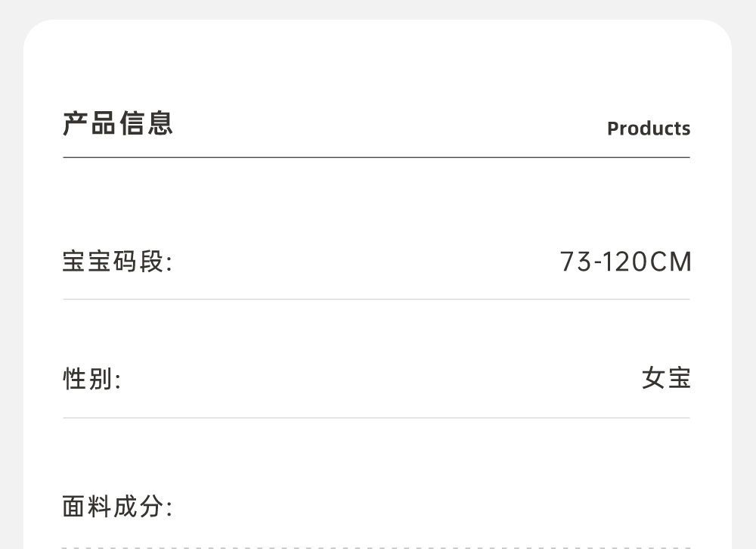Viewport: 756px width, 549px height.
Task: Select the 73-120CM size value
Action: (x=625, y=262)
